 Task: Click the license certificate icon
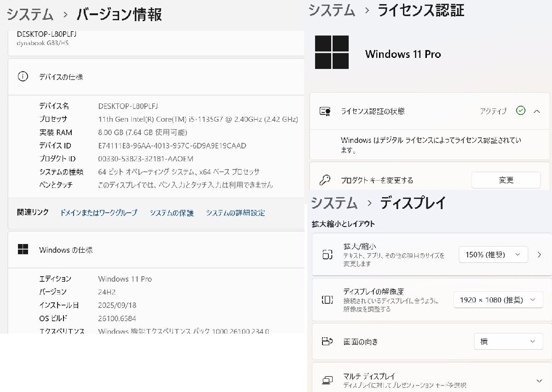tap(326, 111)
